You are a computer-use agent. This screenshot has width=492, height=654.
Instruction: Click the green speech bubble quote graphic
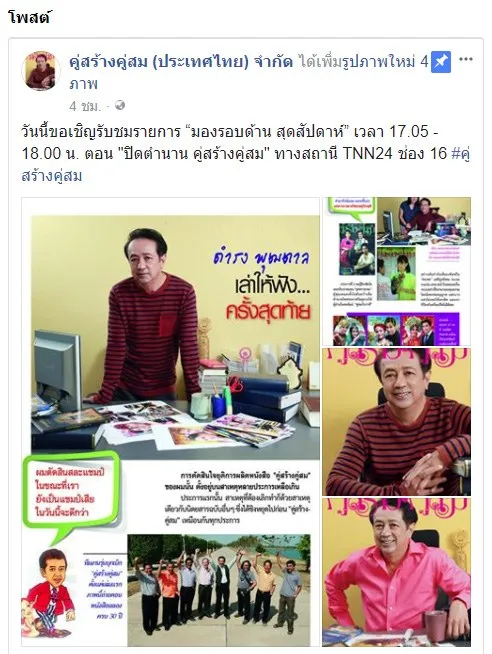click(x=70, y=495)
